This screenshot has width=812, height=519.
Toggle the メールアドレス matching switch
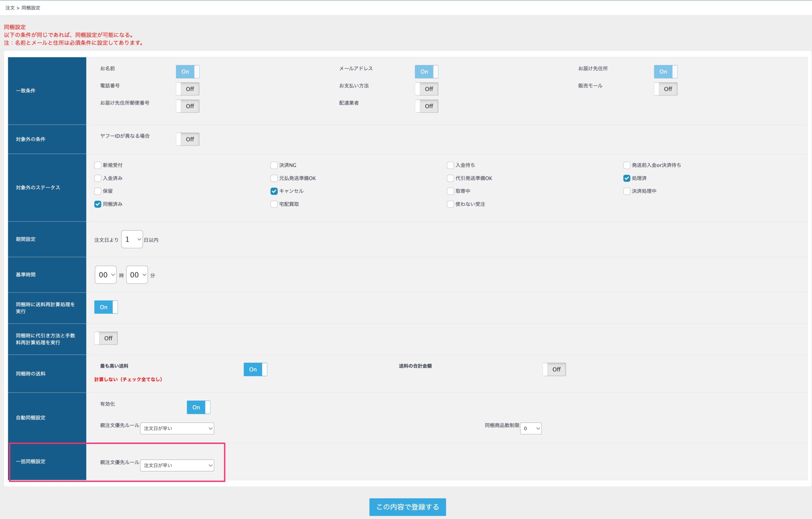coord(426,72)
